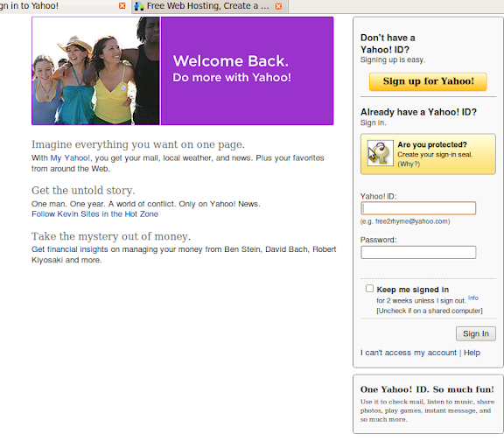This screenshot has width=504, height=441.
Task: Open the My Yahoo! link
Action: tap(70, 158)
